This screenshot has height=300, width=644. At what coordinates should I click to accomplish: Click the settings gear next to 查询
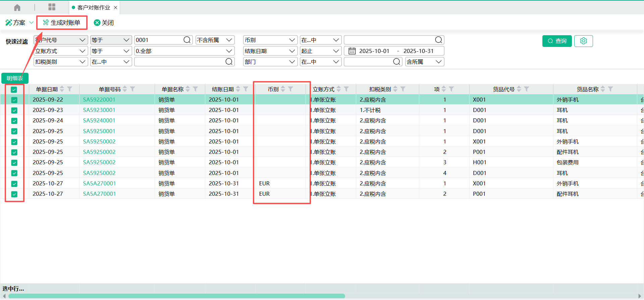583,41
